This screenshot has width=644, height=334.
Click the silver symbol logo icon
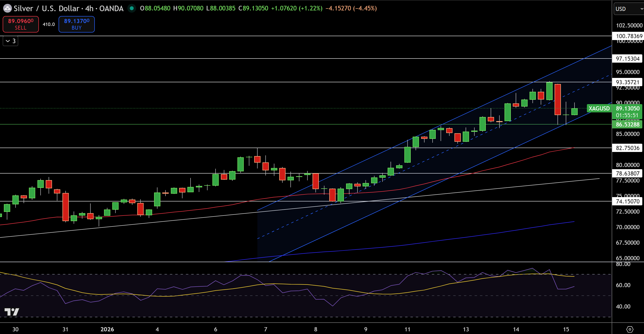pyautogui.click(x=7, y=8)
